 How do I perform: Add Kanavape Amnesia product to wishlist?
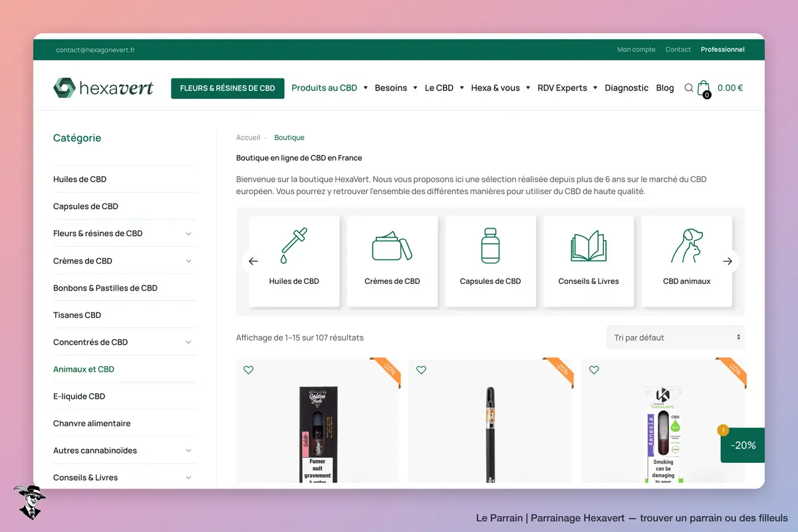[x=594, y=370]
